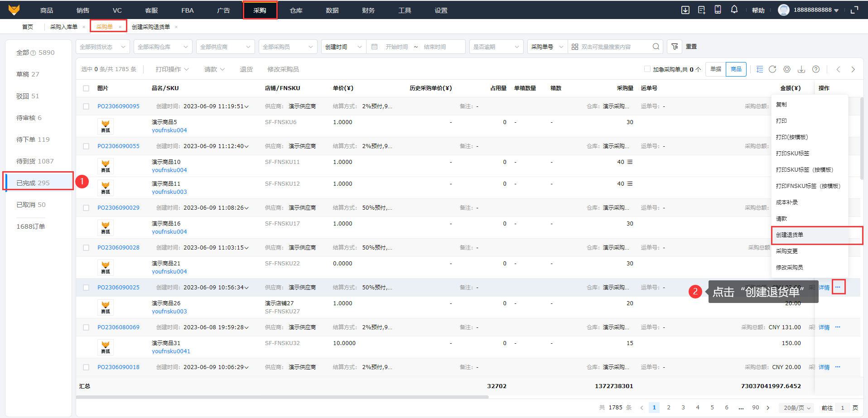
Task: Open the table column settings hexagon icon
Action: pos(787,69)
